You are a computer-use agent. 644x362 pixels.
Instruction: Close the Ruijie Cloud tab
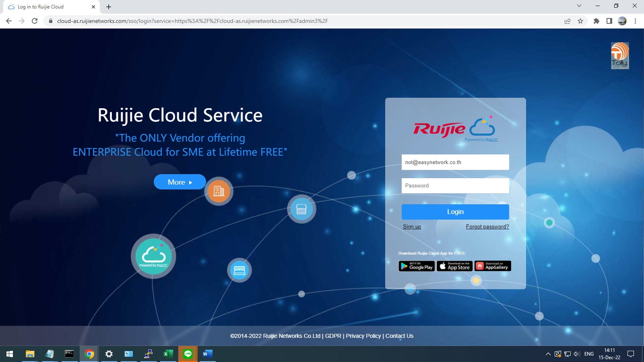[93, 7]
